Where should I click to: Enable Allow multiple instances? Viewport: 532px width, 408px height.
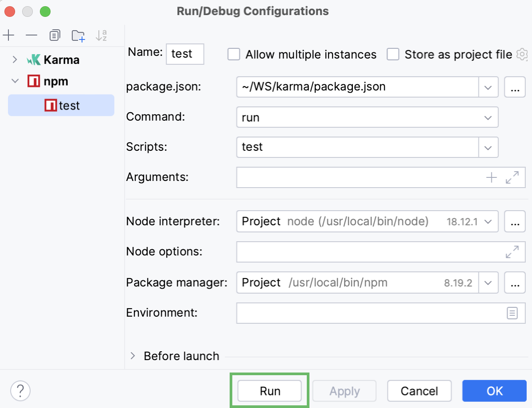click(x=234, y=54)
